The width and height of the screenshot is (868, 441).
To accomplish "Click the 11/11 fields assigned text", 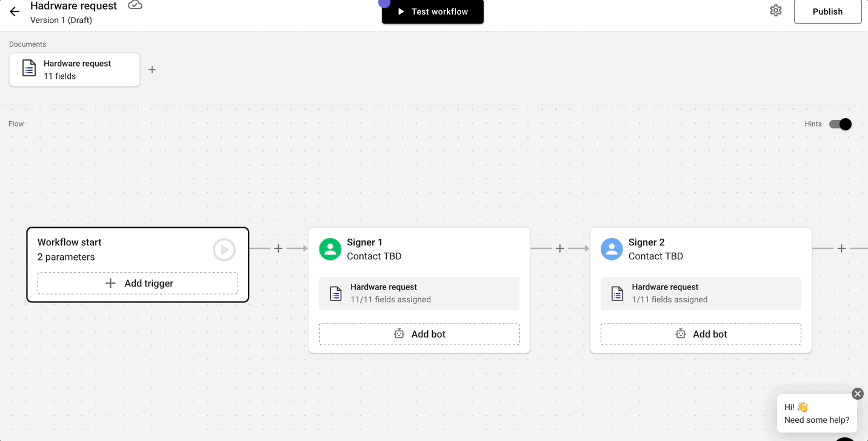I will click(x=390, y=299).
